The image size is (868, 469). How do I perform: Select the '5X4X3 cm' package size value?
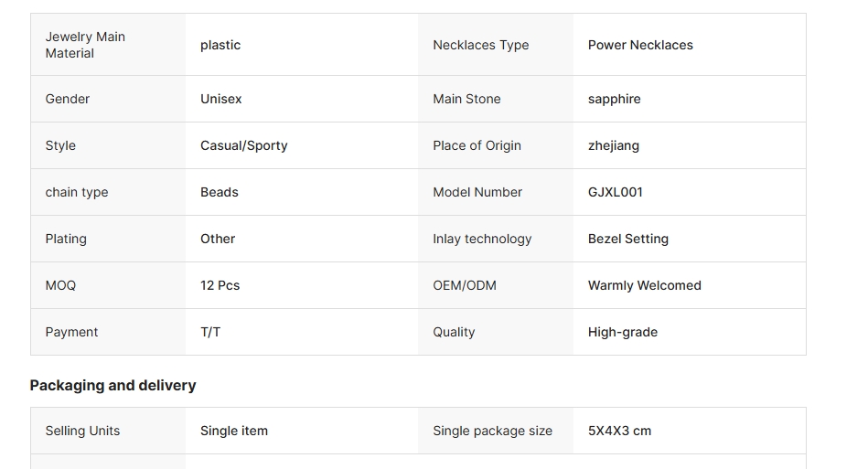point(619,431)
